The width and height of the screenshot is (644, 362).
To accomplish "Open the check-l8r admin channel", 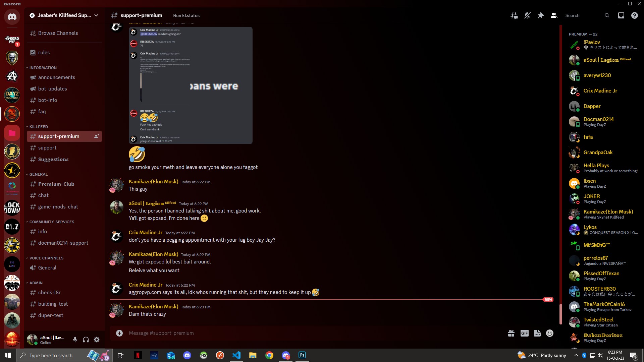I will 64,293.
